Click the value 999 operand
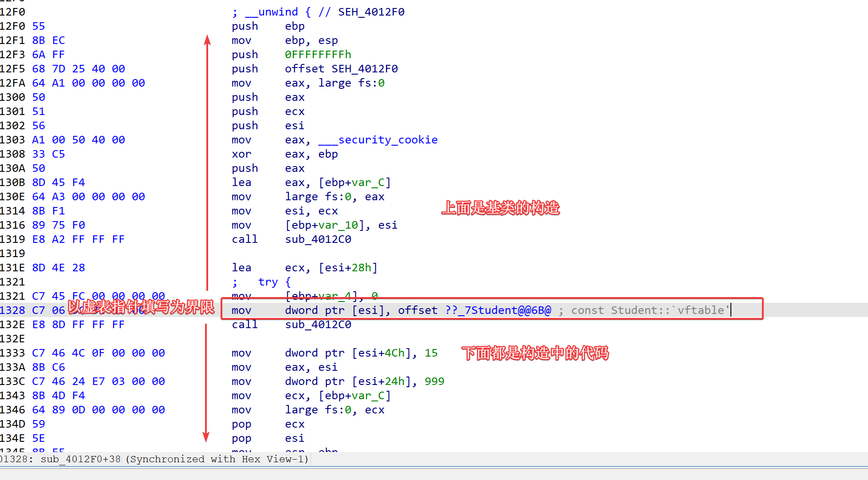The width and height of the screenshot is (868, 480). (434, 381)
